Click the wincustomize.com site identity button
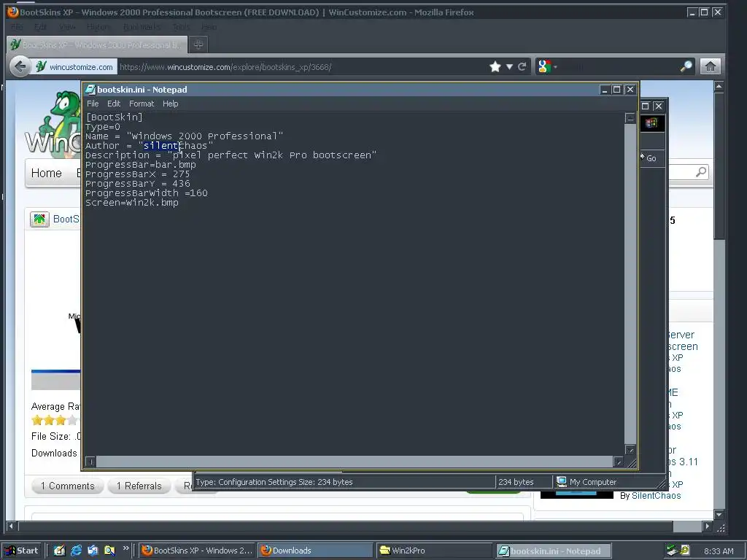The width and height of the screenshot is (747, 560). (x=75, y=67)
